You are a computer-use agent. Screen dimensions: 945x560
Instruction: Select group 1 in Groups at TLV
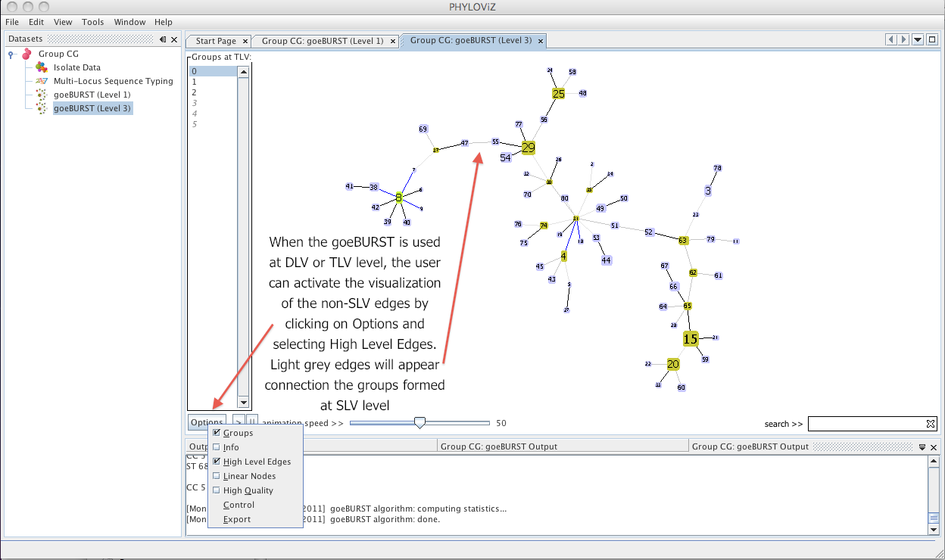coord(213,82)
